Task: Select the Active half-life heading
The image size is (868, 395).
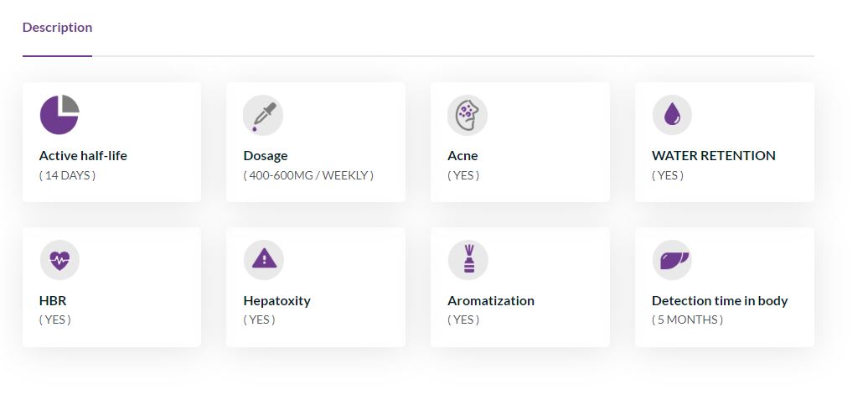Action: (x=83, y=156)
